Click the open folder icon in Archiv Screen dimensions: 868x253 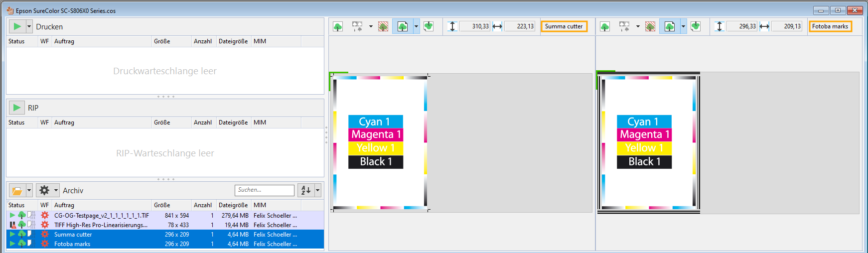pos(17,191)
